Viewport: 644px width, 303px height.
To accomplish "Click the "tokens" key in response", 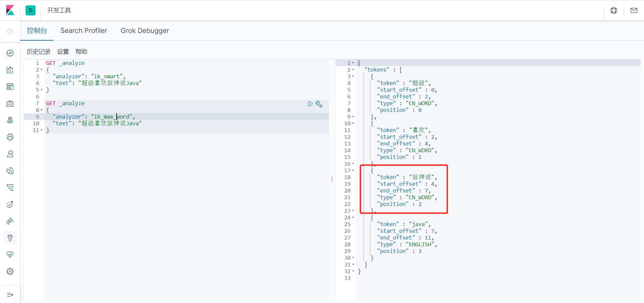I will pyautogui.click(x=377, y=70).
